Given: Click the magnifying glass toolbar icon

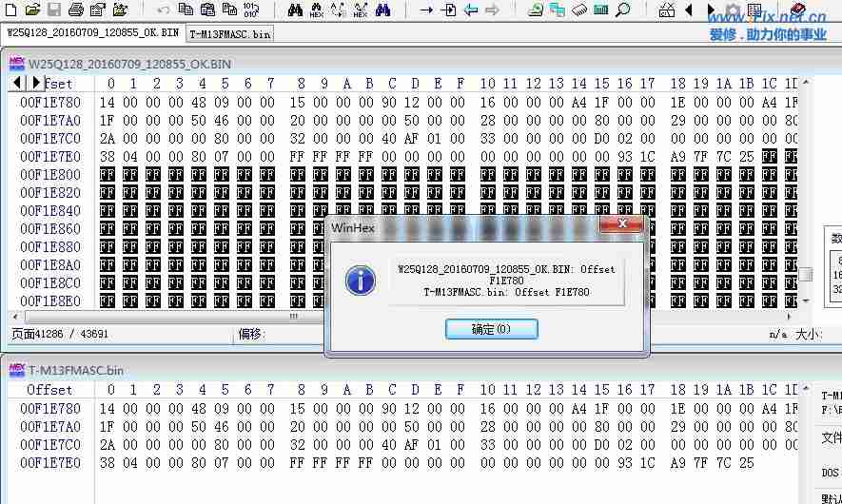Looking at the screenshot, I should tap(623, 10).
